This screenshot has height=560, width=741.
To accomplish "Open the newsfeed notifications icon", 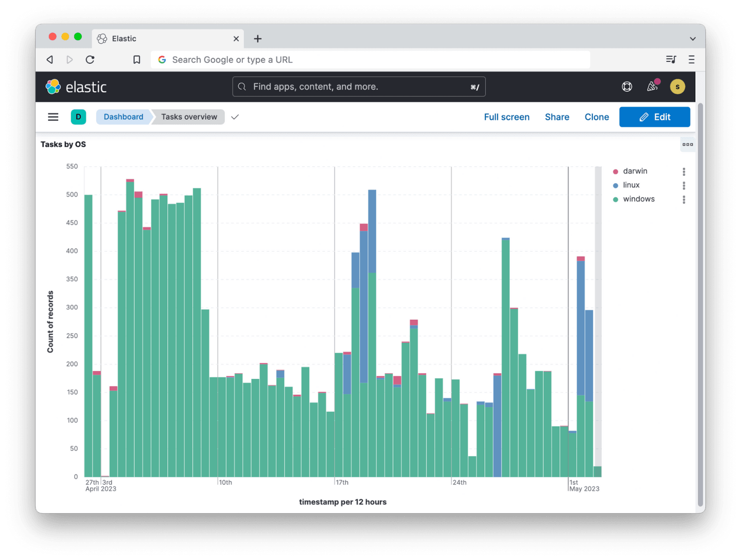I will coord(652,86).
